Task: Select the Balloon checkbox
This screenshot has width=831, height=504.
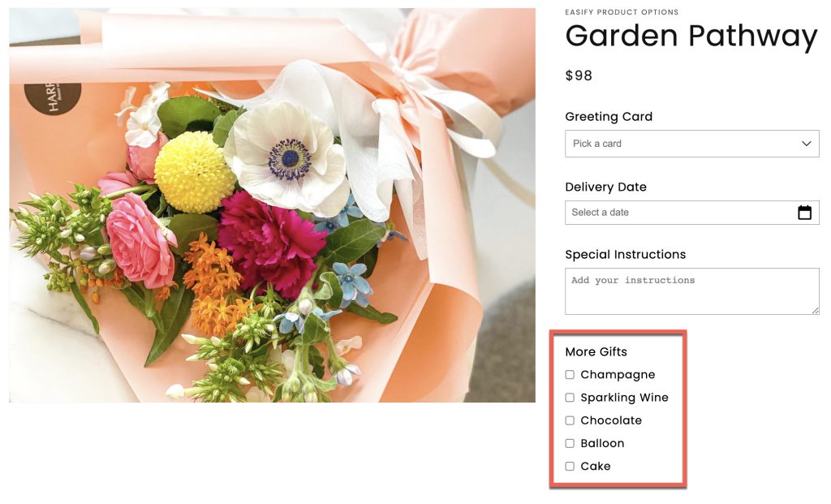Action: click(570, 443)
